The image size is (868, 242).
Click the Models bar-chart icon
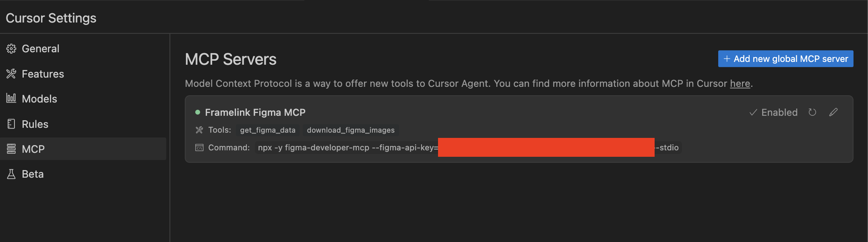[11, 98]
